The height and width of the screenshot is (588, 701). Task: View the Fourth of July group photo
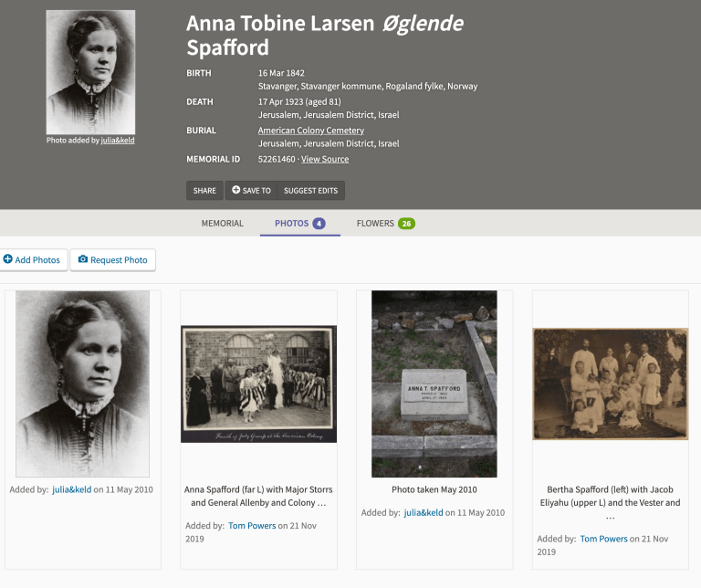[x=258, y=383]
